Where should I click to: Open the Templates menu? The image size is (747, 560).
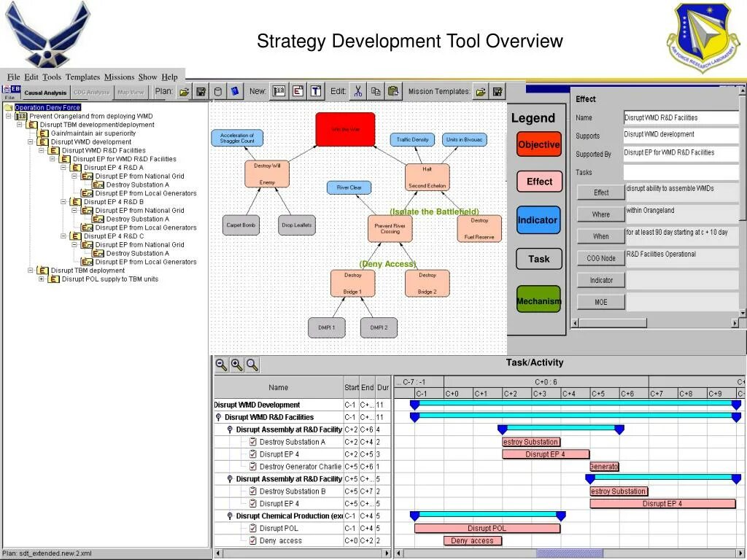click(x=82, y=77)
